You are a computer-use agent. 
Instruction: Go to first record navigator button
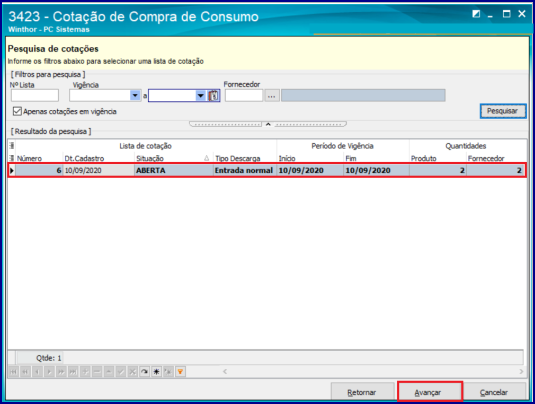tap(13, 372)
